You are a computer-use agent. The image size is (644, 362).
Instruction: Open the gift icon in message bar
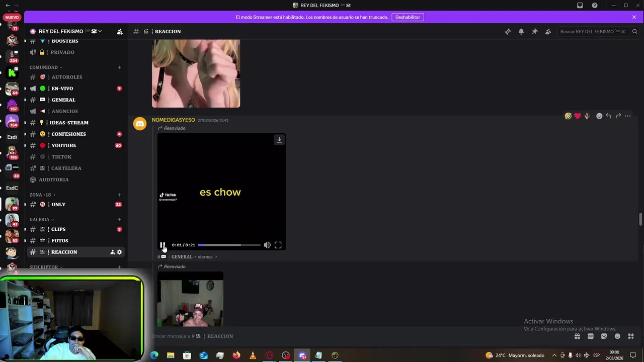point(577,336)
